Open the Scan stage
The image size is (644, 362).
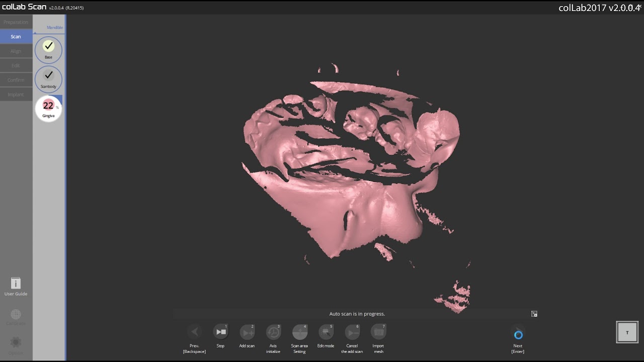pyautogui.click(x=16, y=37)
